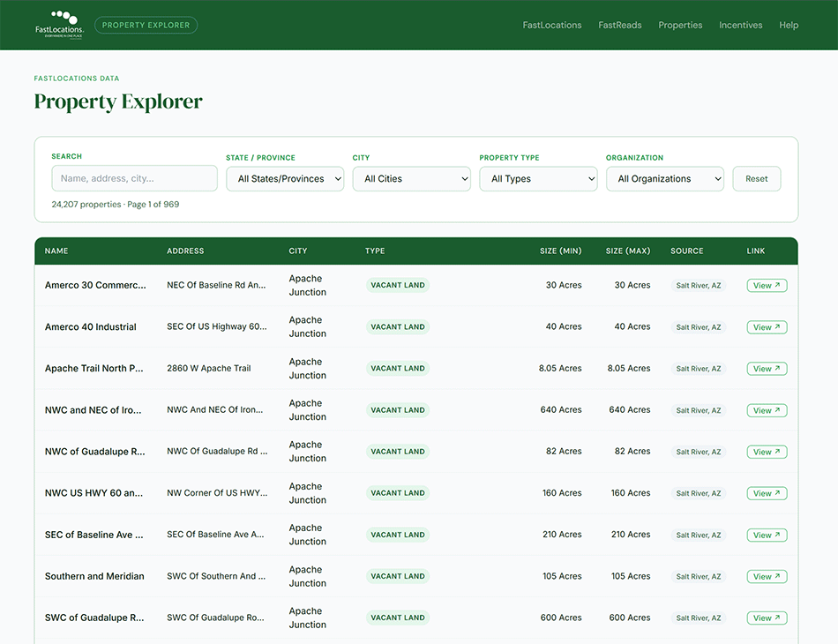Open the Help nav item
Viewport: 838px width, 644px height.
[x=789, y=25]
